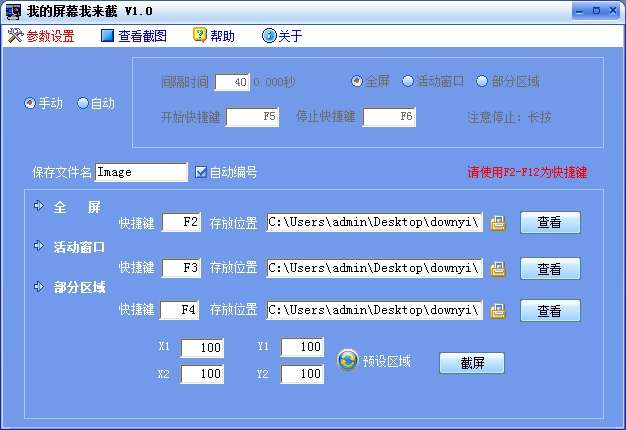Click the 预设区域 preset region label
Screen dimensions: 626x430
click(386, 361)
